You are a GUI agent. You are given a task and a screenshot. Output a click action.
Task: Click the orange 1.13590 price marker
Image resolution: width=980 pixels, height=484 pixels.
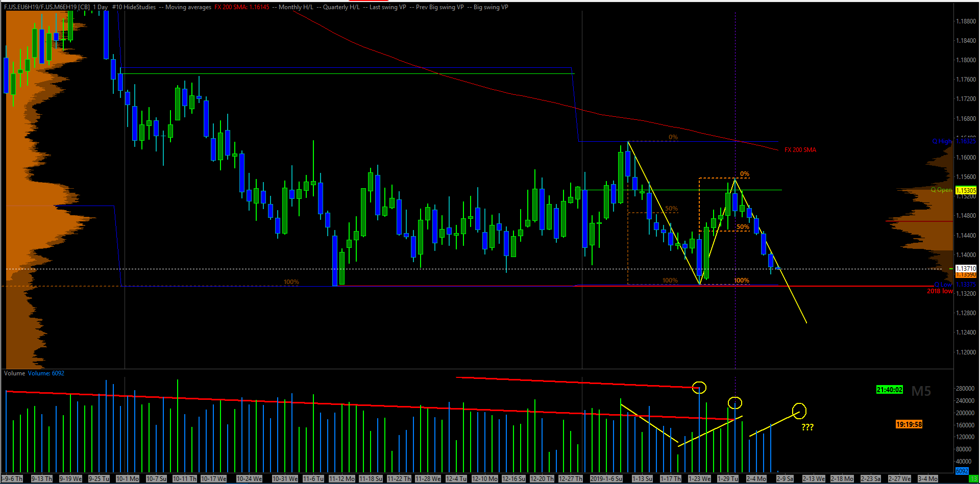966,274
